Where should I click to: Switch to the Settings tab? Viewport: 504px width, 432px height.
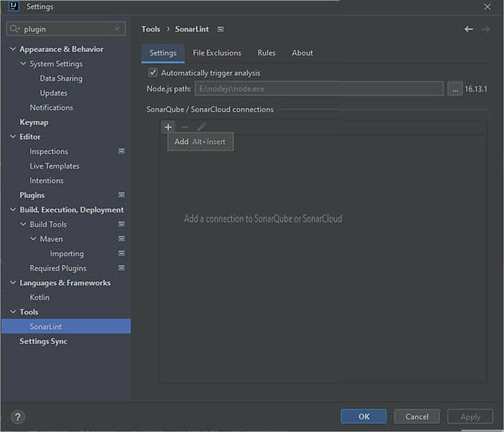[x=163, y=53]
